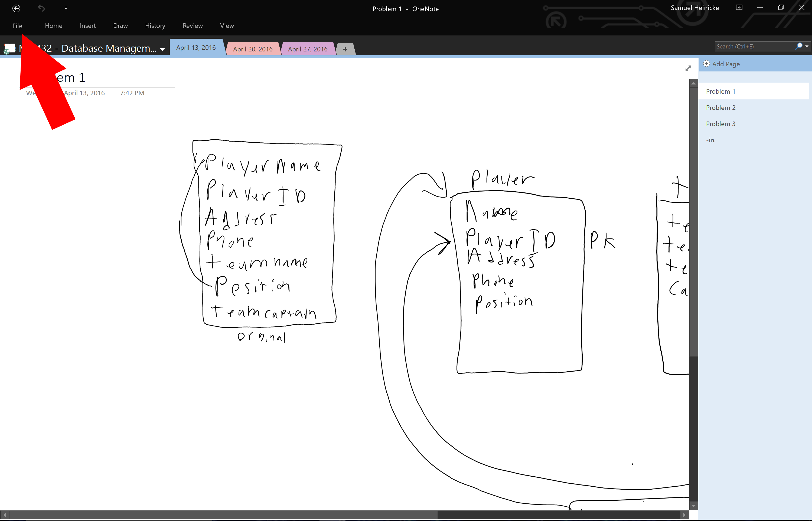The image size is (812, 521).
Task: Click the Add Page plus icon
Action: pyautogui.click(x=706, y=64)
